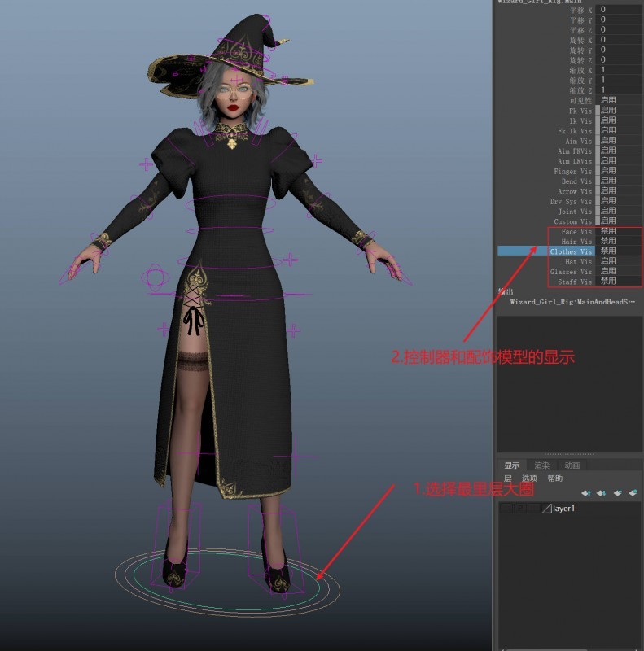The image size is (644, 651).
Task: Select the Arrow Vis channel label
Action: coord(575,191)
